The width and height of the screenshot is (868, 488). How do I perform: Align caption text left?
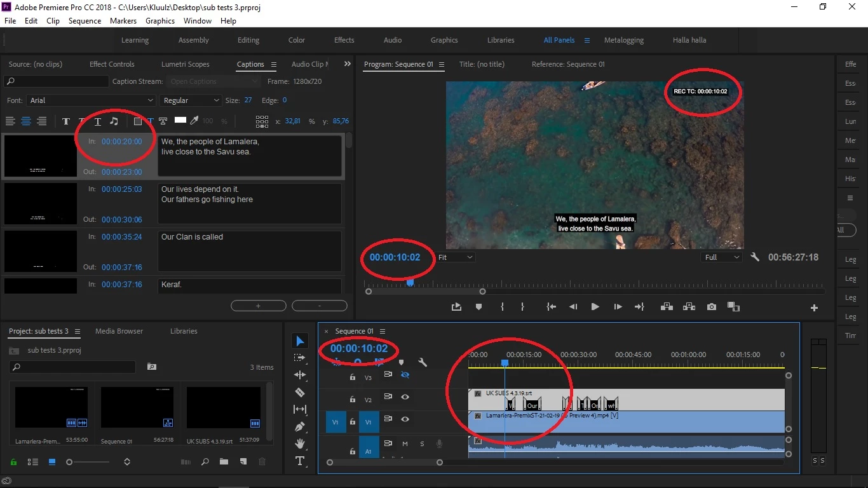(10, 121)
